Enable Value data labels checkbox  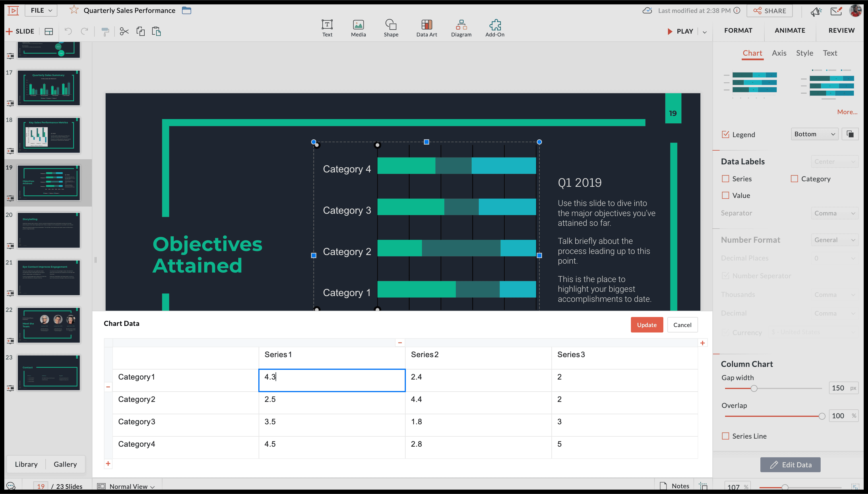pyautogui.click(x=725, y=195)
